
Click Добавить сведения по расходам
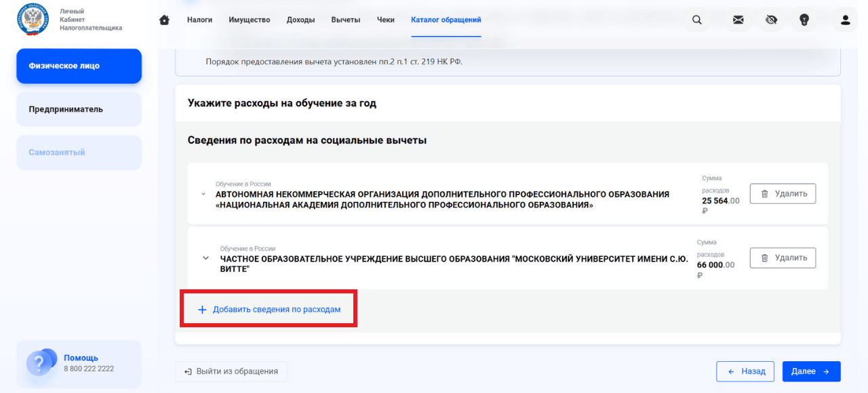click(x=269, y=310)
